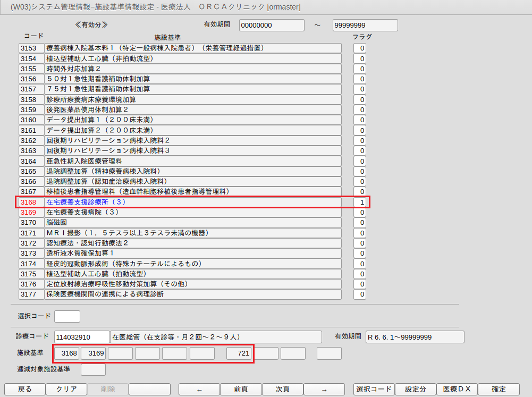Click the 有効期間 start field 00000000
Viewport: 532px width, 397px height.
point(272,25)
